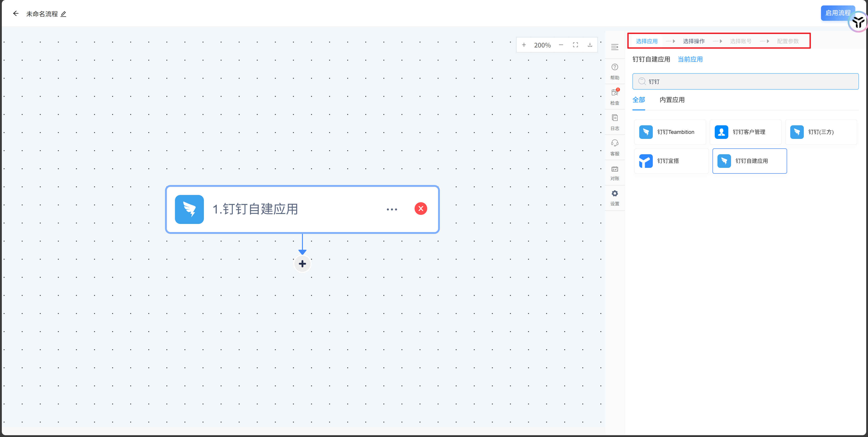Click the pencil icon to rename the flow

coord(63,14)
